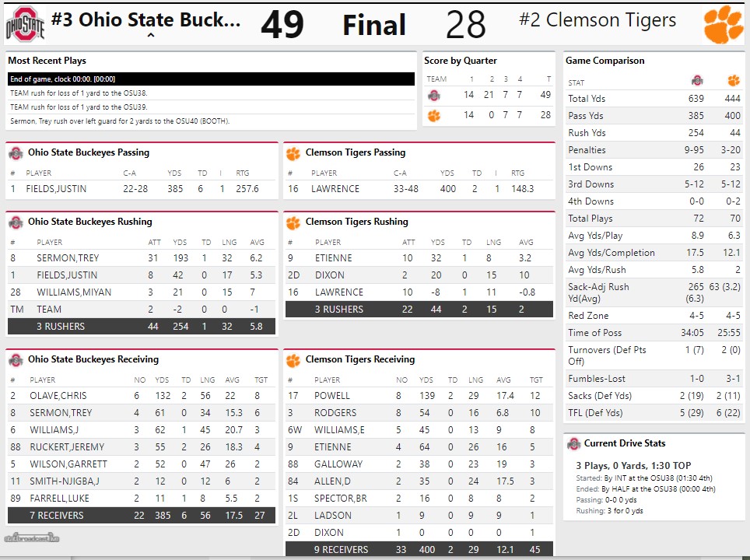Click the logo beside Ohio State Buckeyes Rushing
The width and height of the screenshot is (750, 560).
pos(16,222)
